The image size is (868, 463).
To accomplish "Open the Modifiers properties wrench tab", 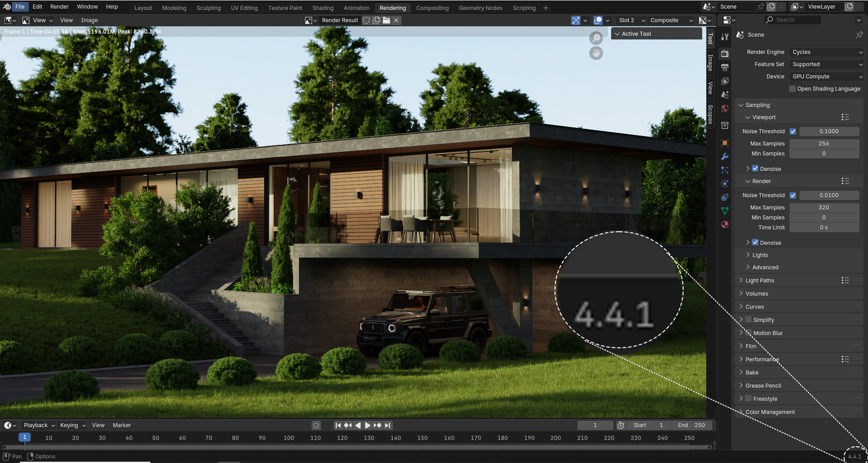I will pos(725,156).
